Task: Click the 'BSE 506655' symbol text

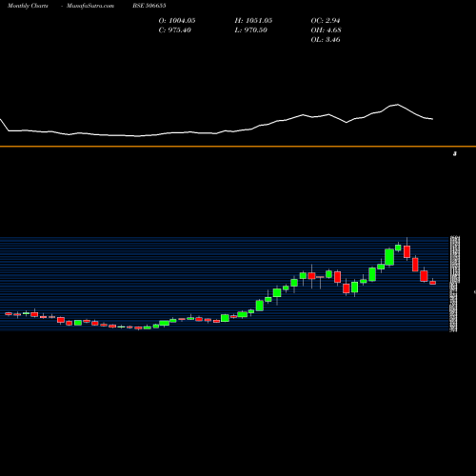Action: (x=149, y=6)
